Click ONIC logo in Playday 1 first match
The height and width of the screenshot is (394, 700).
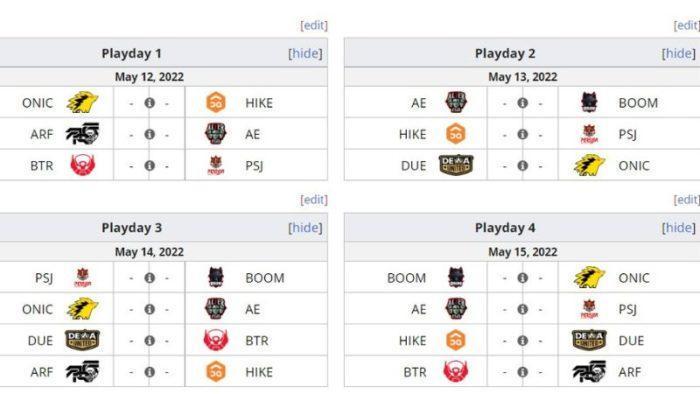(x=83, y=103)
